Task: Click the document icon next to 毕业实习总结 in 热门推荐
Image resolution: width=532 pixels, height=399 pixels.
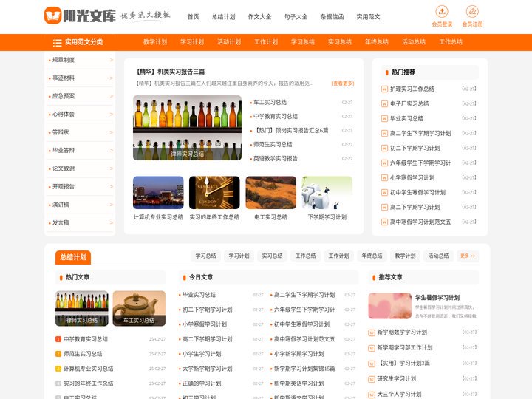Action: click(384, 119)
